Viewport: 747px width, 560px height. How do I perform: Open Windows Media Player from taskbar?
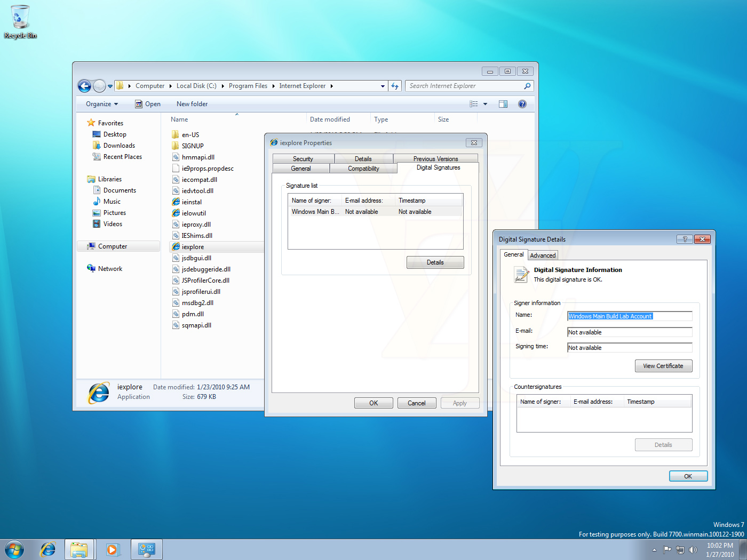point(113,549)
